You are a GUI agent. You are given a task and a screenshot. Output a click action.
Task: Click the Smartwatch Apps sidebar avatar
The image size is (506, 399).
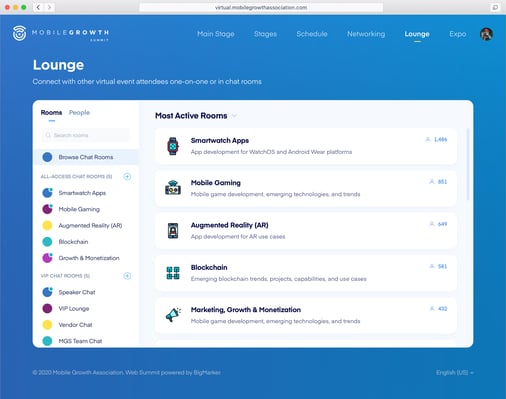click(47, 193)
